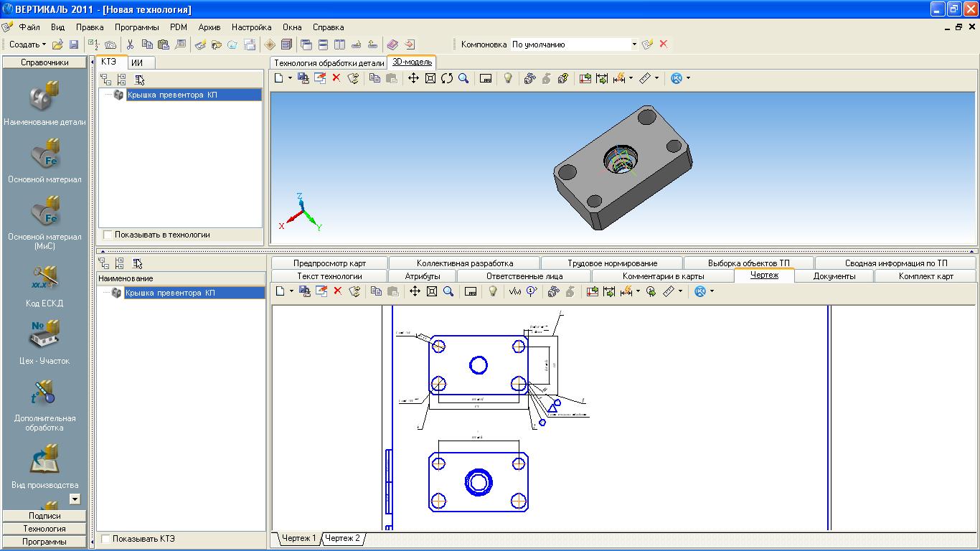Open the Архив menu
The image size is (980, 551).
209,27
